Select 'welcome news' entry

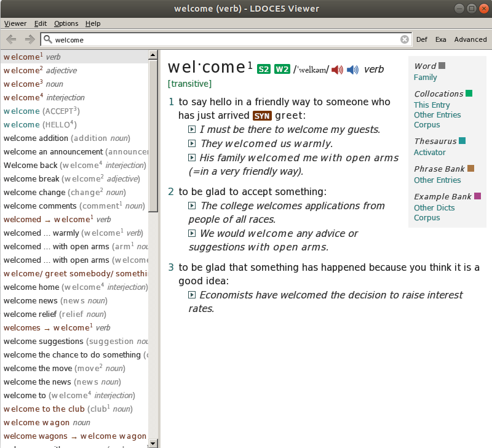click(x=74, y=300)
